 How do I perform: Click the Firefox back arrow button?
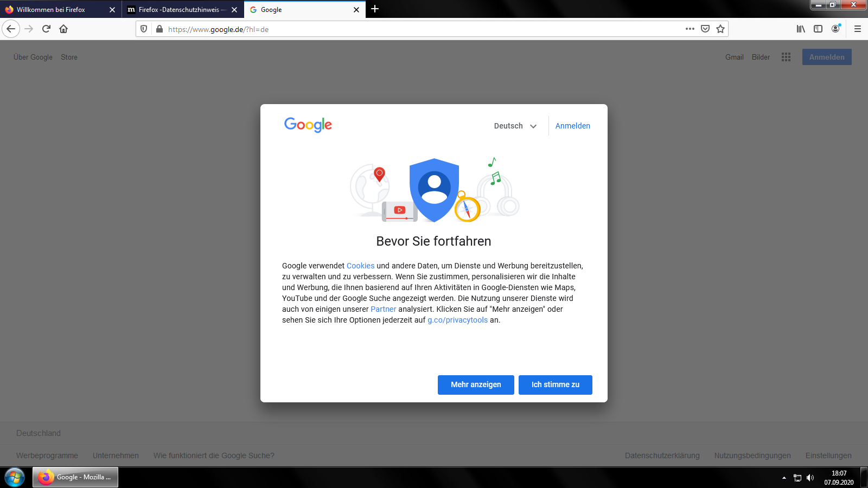[11, 29]
